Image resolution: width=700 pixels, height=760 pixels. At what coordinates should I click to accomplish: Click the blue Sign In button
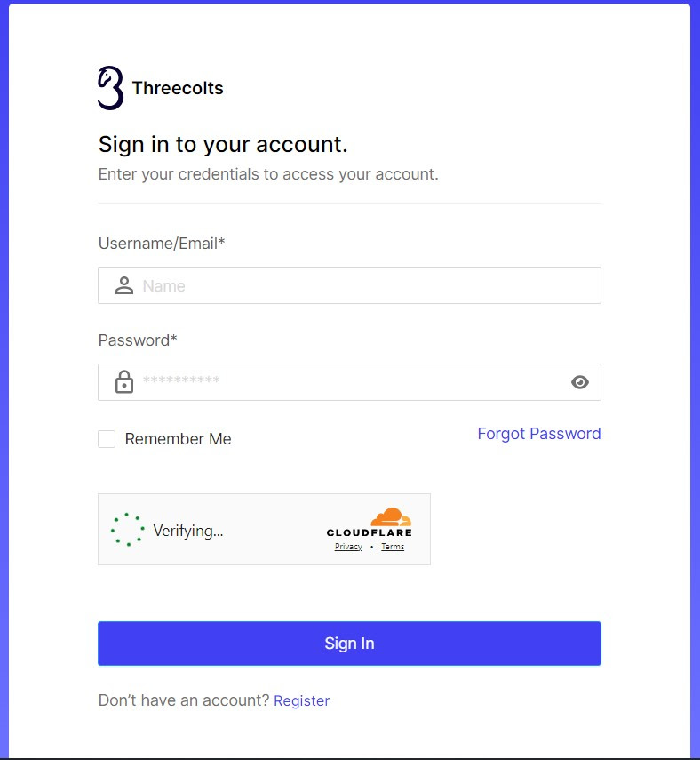point(349,644)
